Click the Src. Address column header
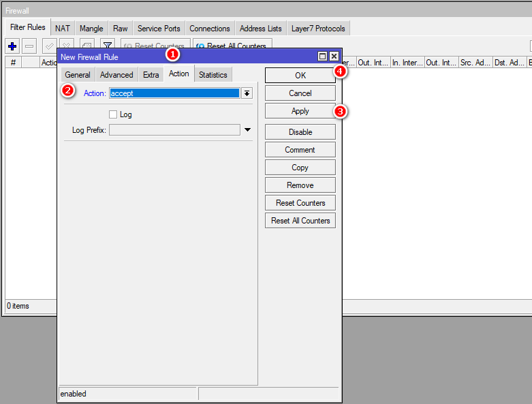Viewport: 532px width, 404px height. (475, 63)
